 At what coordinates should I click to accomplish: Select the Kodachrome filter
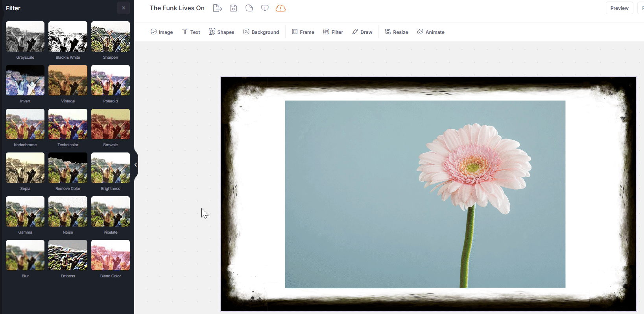(x=25, y=124)
